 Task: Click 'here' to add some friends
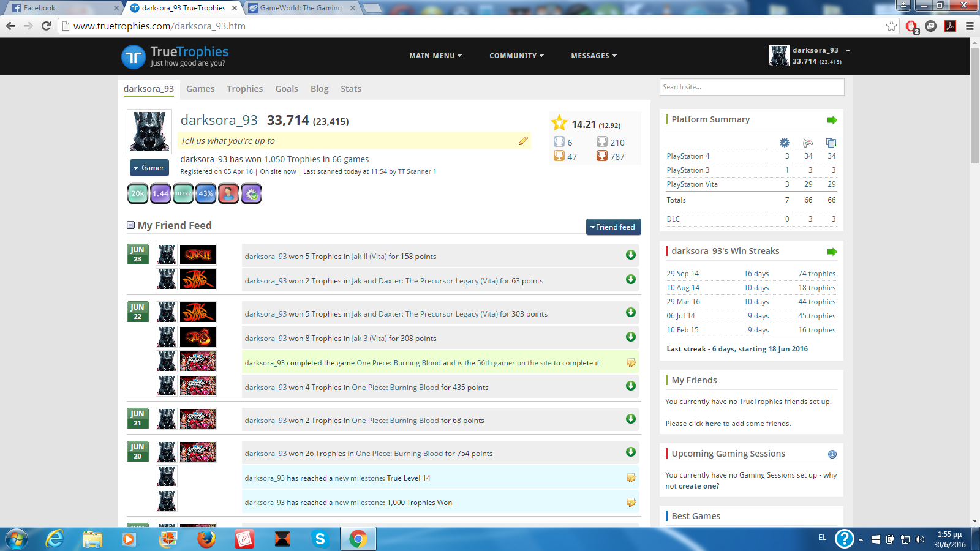(712, 424)
